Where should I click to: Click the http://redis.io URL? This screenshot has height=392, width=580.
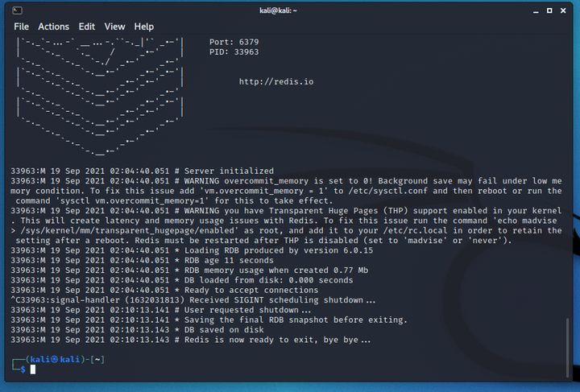tap(276, 81)
